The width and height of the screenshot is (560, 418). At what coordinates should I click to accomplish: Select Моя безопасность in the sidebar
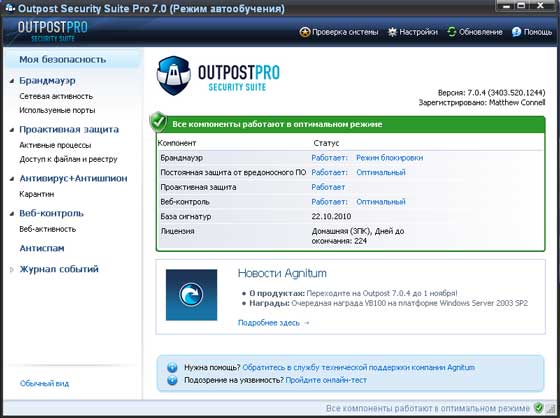(x=62, y=59)
